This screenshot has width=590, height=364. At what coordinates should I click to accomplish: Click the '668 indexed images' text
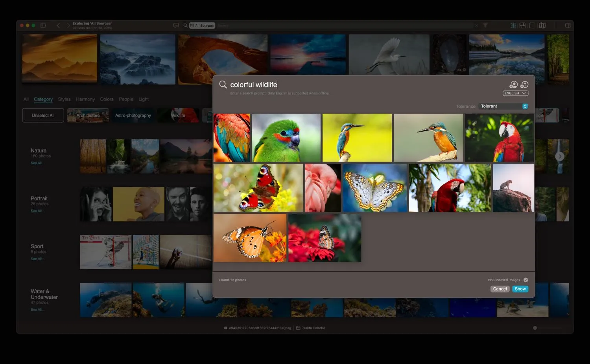tap(504, 280)
